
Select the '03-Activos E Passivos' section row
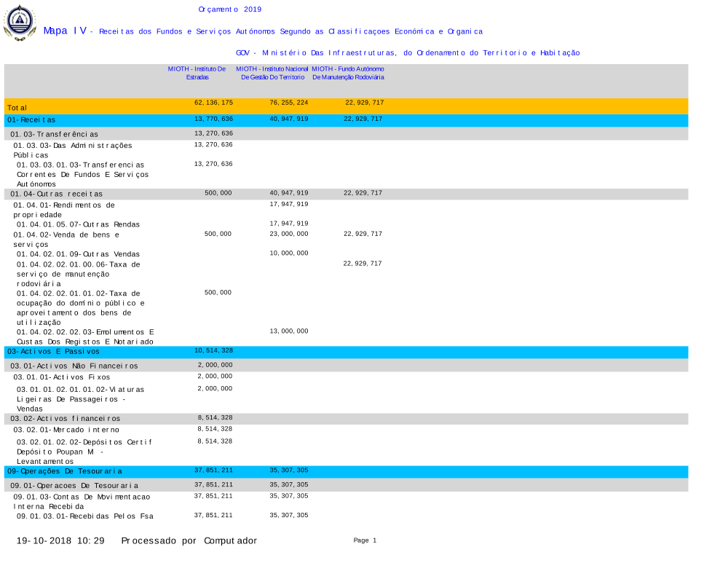click(53, 351)
